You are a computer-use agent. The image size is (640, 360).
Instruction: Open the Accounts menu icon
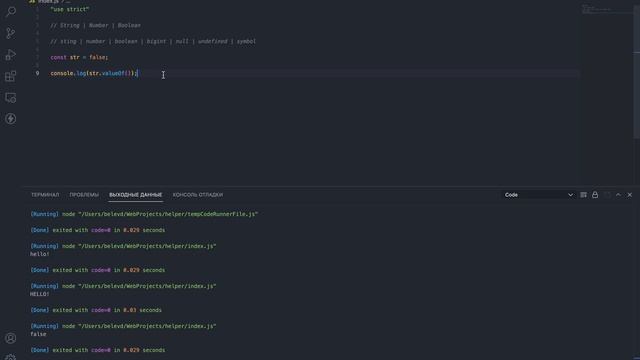[x=11, y=338]
